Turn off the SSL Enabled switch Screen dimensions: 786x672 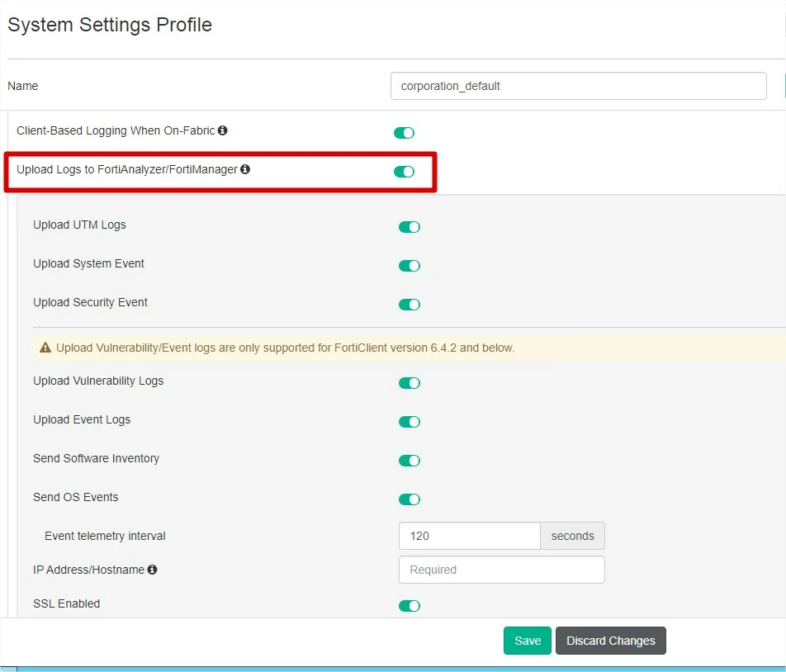410,606
